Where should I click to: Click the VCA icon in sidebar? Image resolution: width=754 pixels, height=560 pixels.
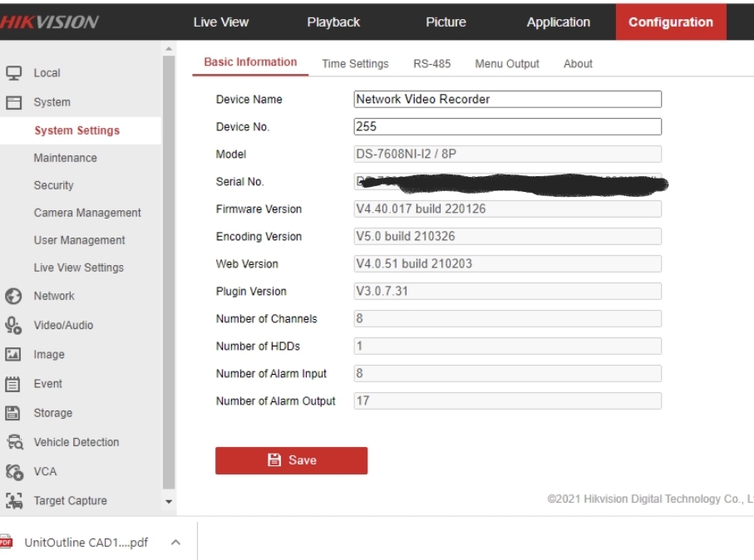[x=13, y=471]
